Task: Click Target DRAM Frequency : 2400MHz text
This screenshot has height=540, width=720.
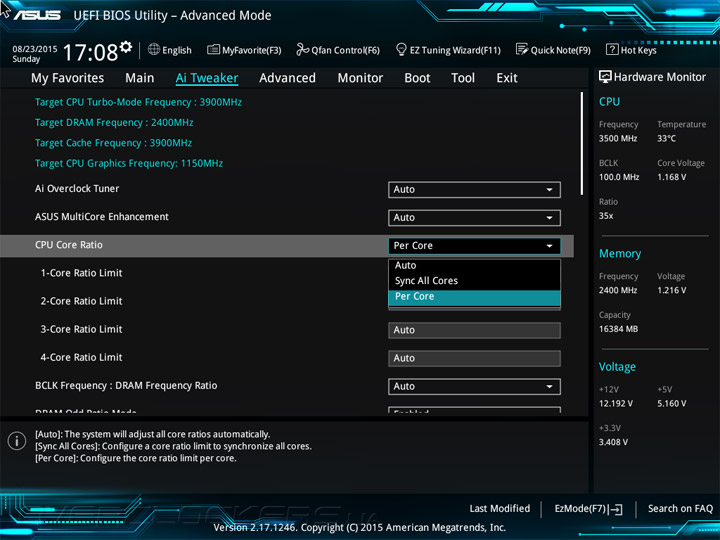Action: click(x=114, y=122)
